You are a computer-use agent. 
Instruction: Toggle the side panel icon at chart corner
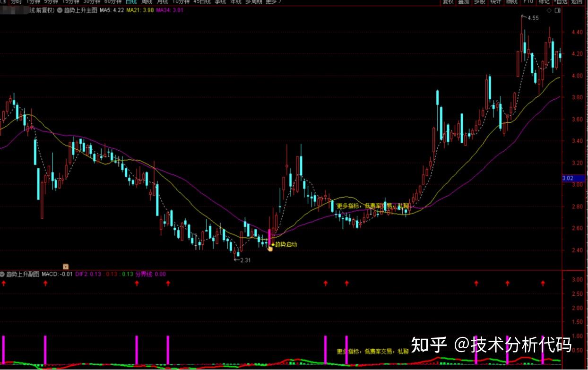[x=557, y=10]
